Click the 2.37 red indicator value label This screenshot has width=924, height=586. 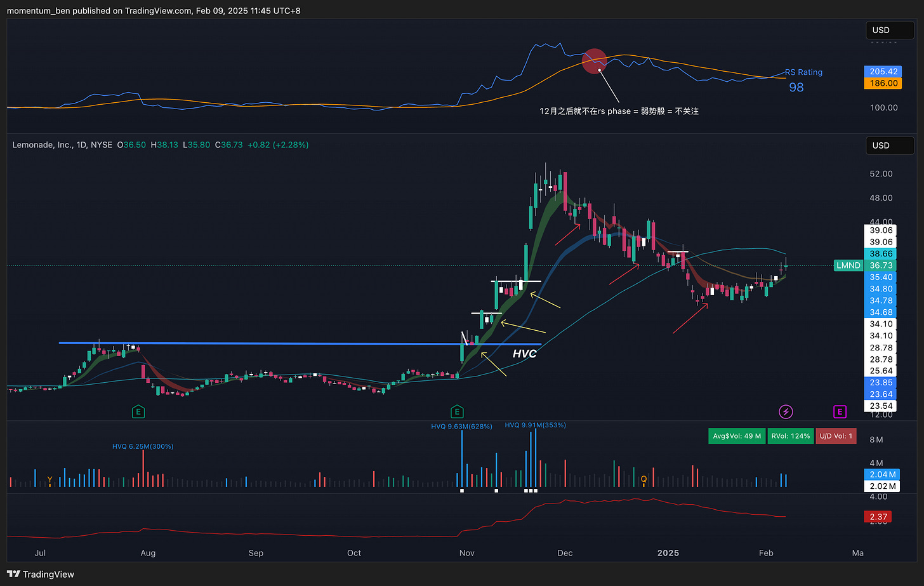[878, 517]
